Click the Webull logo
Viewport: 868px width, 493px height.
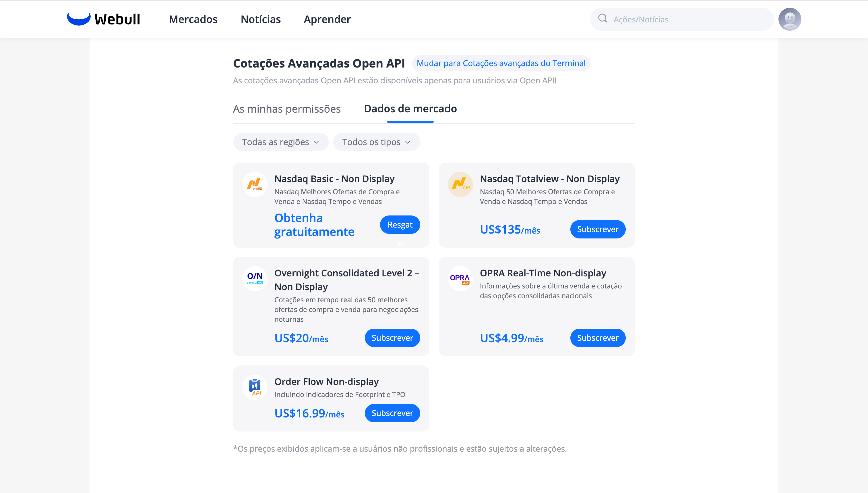(x=103, y=19)
